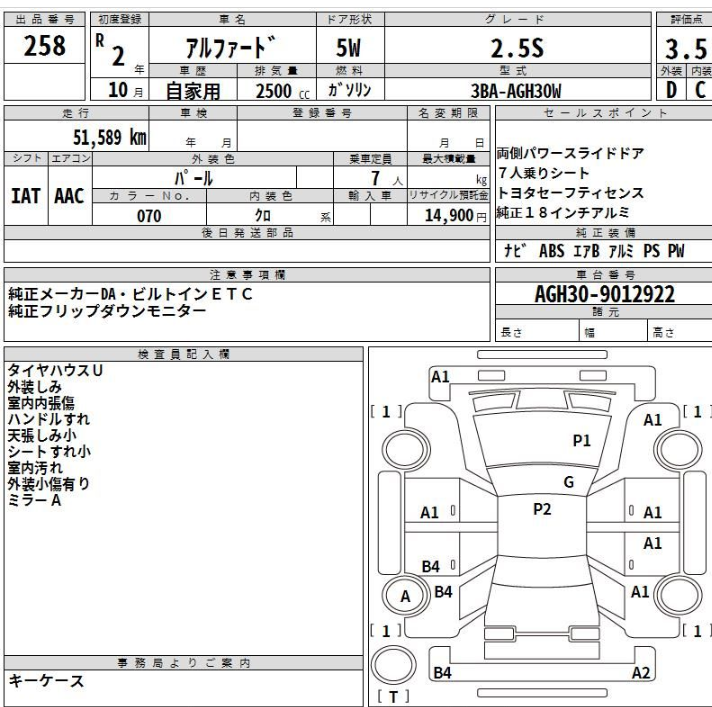Select the interior grade letter C
The height and width of the screenshot is (707, 712).
[701, 89]
